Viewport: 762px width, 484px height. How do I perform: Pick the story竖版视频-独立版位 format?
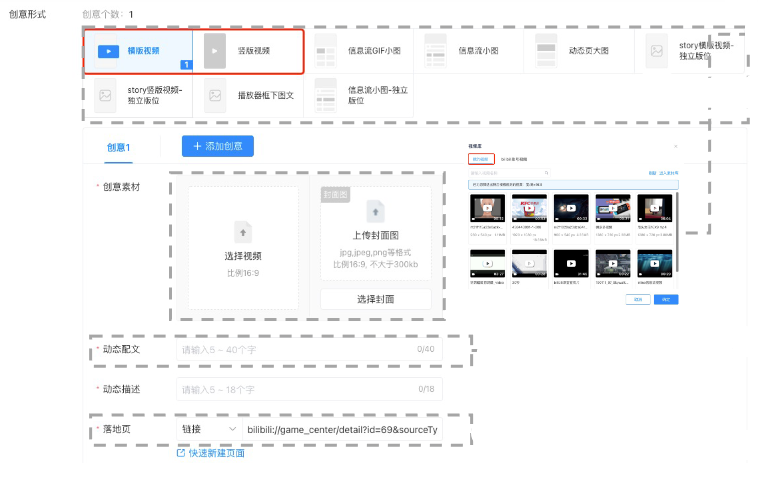(x=139, y=95)
